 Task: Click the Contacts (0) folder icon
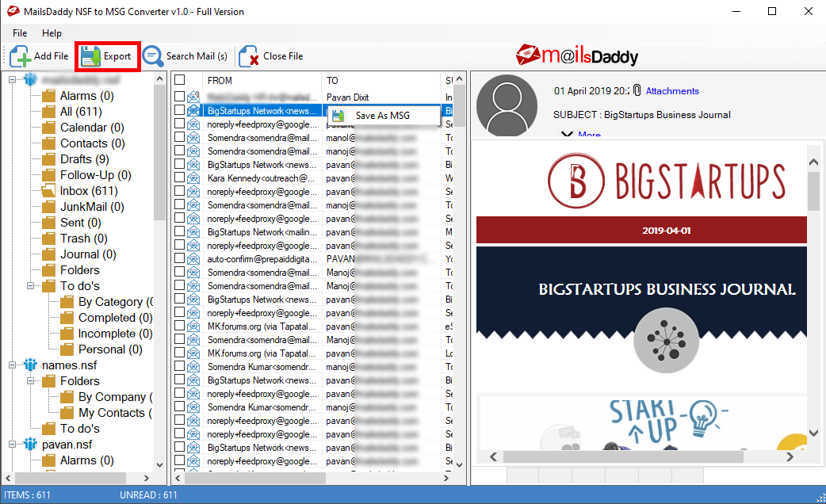[49, 143]
